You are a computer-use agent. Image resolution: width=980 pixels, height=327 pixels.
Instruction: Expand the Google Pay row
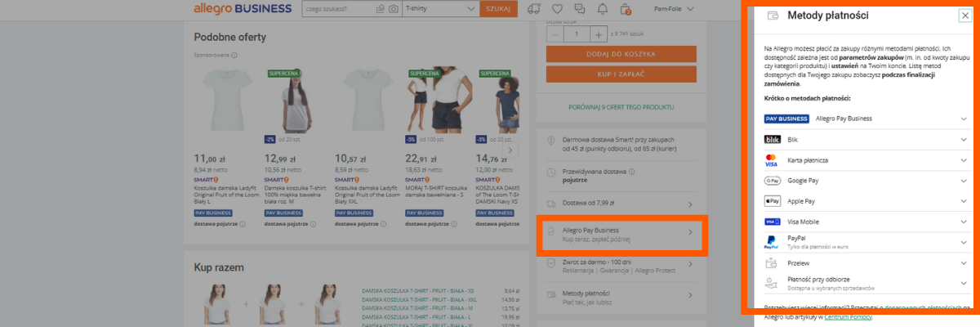866,180
